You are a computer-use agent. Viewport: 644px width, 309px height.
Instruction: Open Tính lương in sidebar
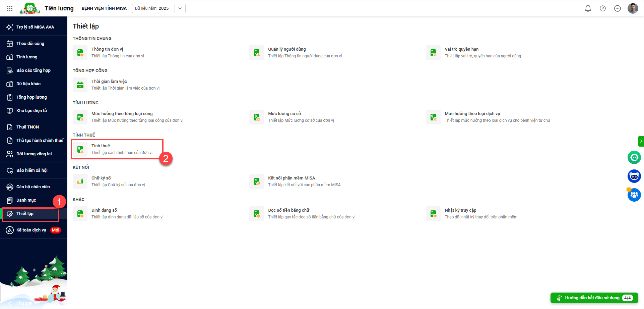[27, 57]
